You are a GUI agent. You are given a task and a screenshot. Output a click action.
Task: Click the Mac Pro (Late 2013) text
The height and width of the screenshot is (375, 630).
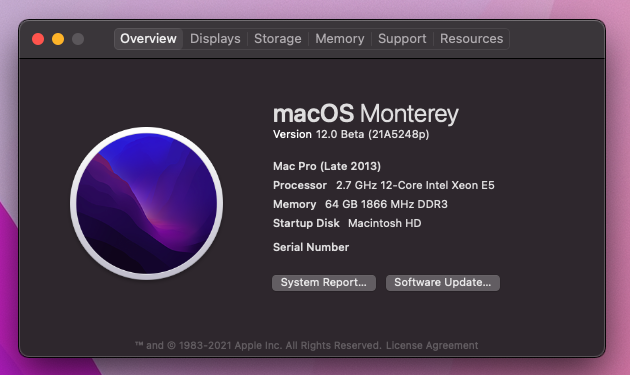point(327,166)
